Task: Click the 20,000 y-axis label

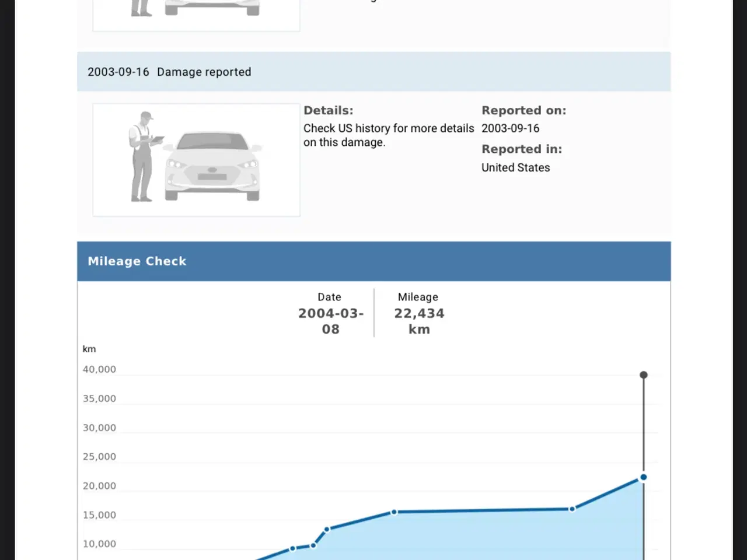Action: pos(99,486)
